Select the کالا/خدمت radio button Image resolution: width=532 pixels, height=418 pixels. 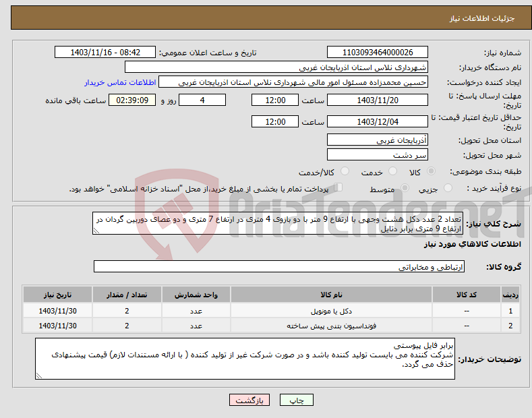tap(345, 171)
